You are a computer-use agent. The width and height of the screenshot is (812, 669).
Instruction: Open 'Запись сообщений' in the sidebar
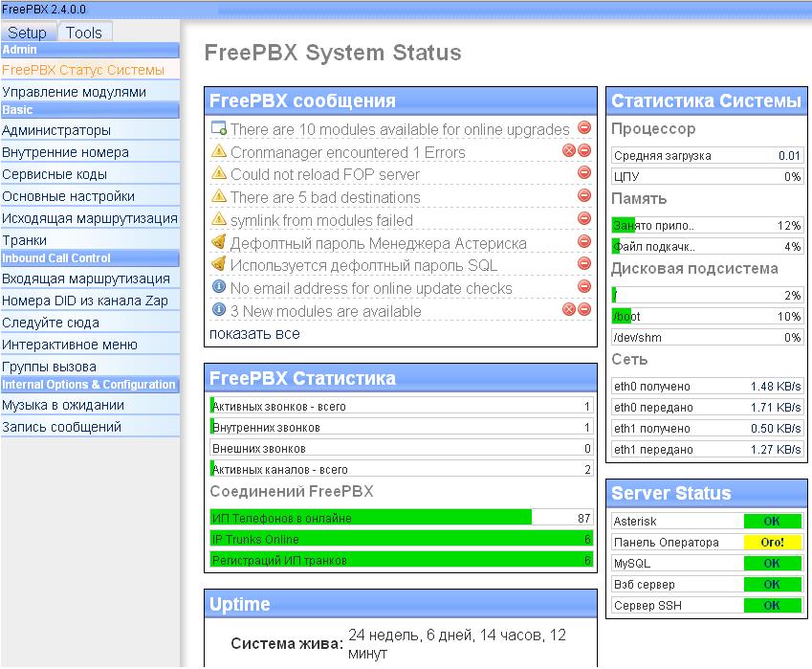coord(90,427)
